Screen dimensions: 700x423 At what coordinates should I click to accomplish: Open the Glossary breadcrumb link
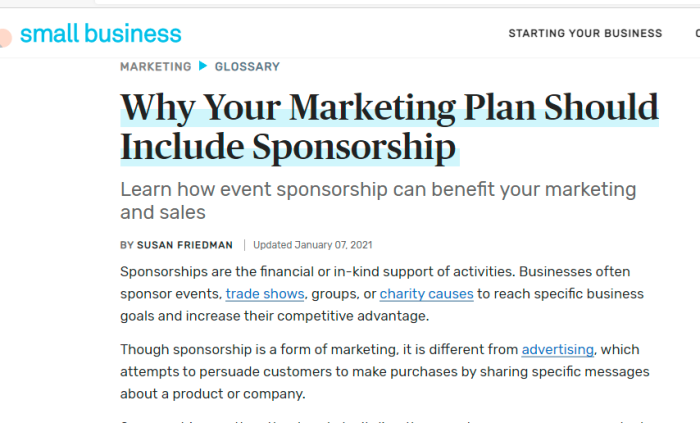coord(247,67)
